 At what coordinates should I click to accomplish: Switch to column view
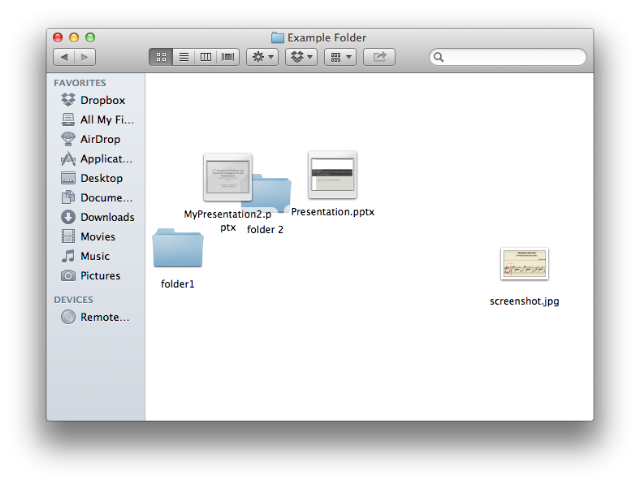click(x=206, y=57)
